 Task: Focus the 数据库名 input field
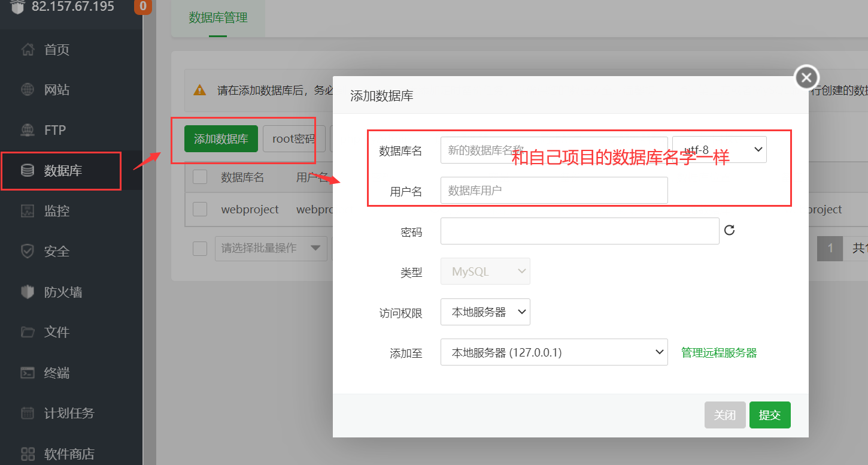point(554,150)
